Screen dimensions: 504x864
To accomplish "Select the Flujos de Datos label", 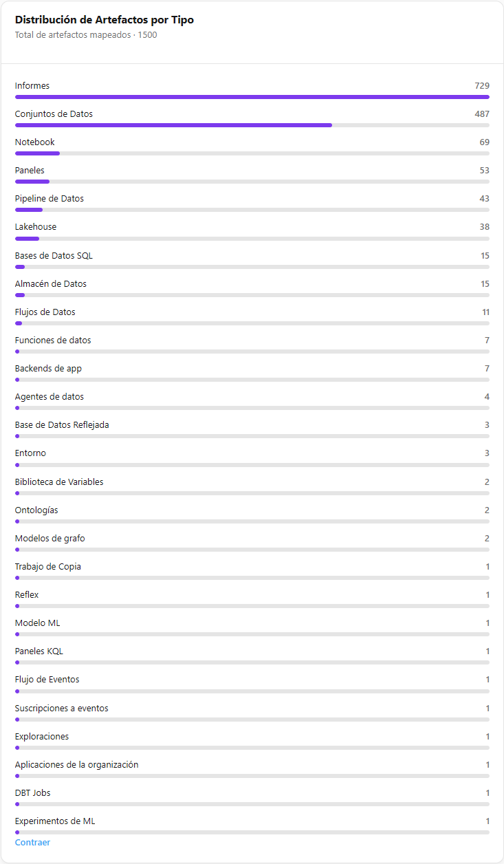I will tap(45, 312).
